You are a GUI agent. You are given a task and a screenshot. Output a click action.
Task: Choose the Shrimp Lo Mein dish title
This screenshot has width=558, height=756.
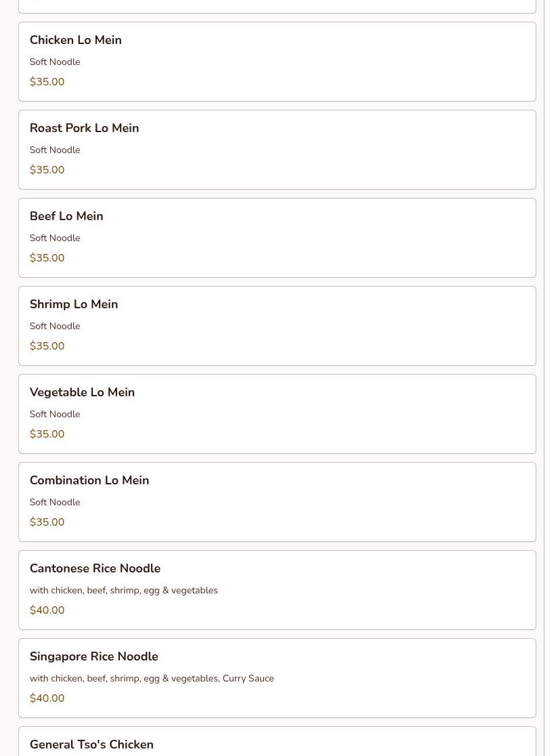click(x=74, y=305)
